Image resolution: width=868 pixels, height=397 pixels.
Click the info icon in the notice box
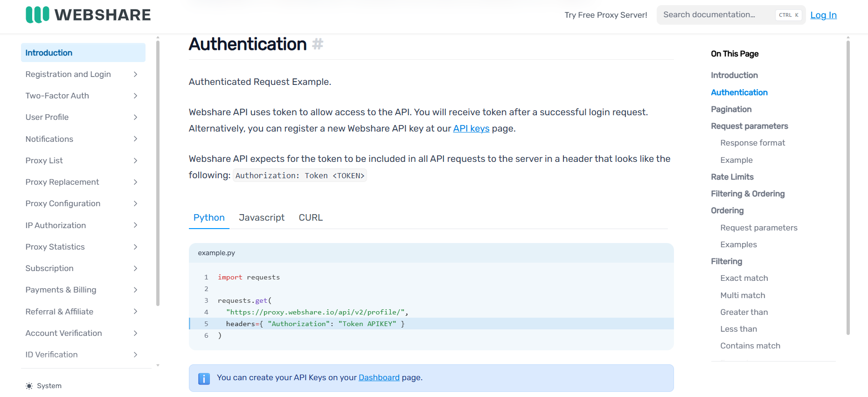coord(204,378)
